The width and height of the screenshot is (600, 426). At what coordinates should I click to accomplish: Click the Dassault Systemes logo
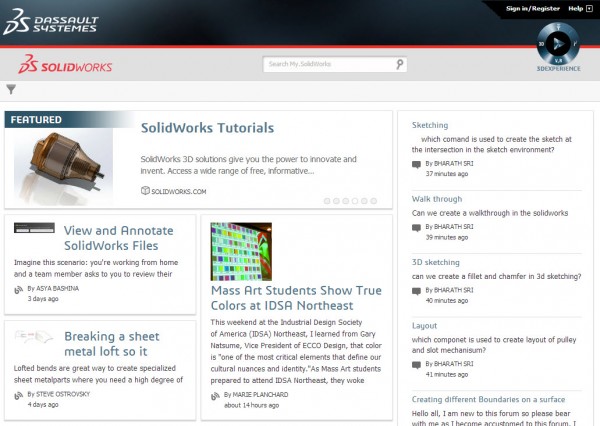click(x=51, y=22)
